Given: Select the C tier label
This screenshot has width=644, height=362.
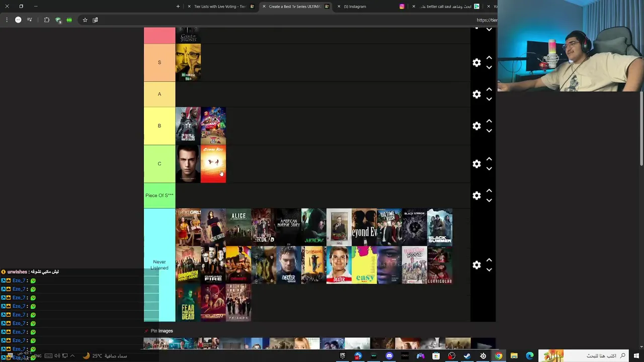Looking at the screenshot, I should (x=159, y=163).
